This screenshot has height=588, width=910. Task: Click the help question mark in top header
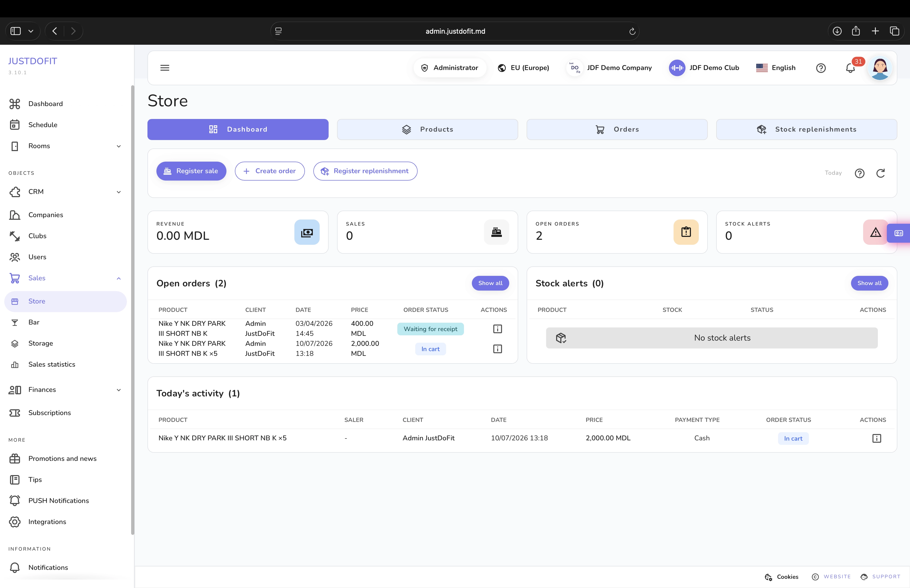point(821,68)
